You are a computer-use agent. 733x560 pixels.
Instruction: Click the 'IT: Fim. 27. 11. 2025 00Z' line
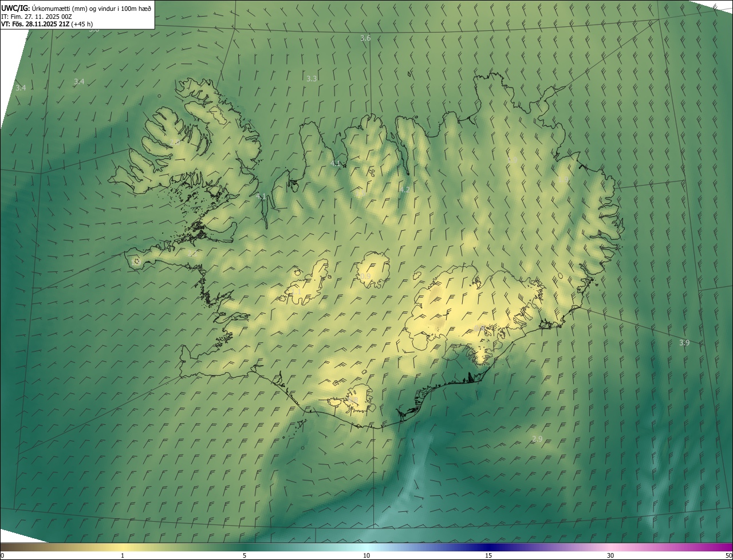coord(36,17)
